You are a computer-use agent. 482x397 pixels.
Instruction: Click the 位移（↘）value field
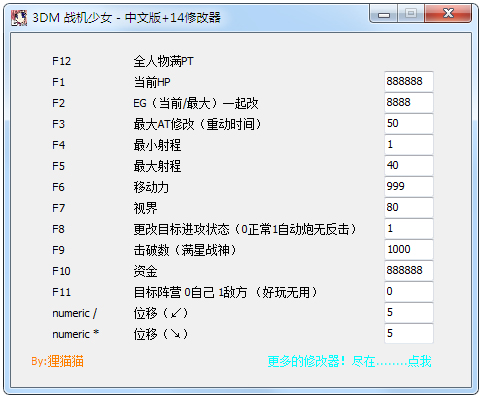pos(409,333)
